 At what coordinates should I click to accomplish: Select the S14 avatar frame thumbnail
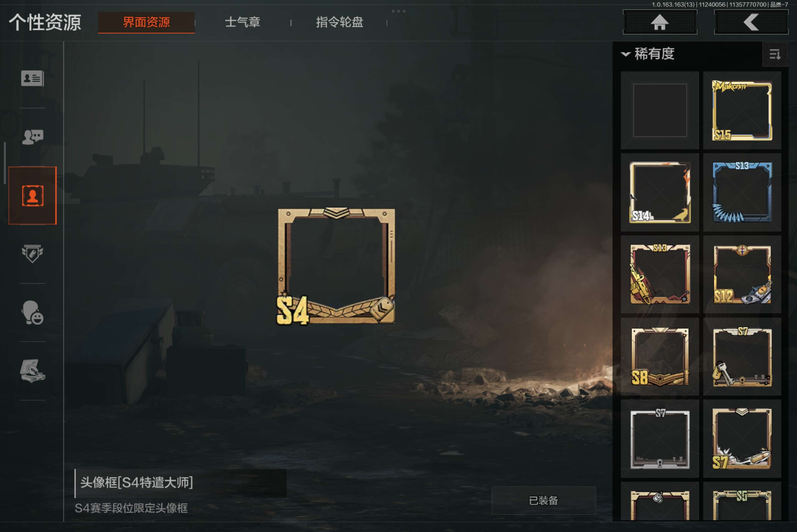660,192
